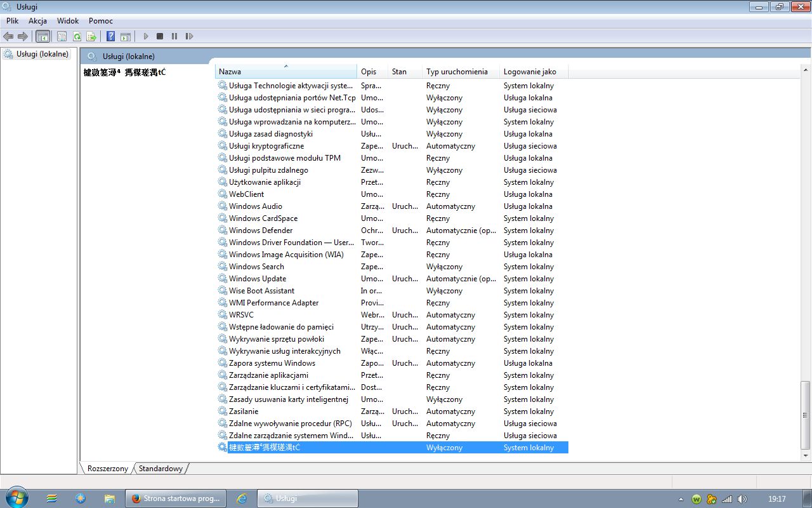This screenshot has width=812, height=508.
Task: Click the Pause service icon
Action: [174, 36]
